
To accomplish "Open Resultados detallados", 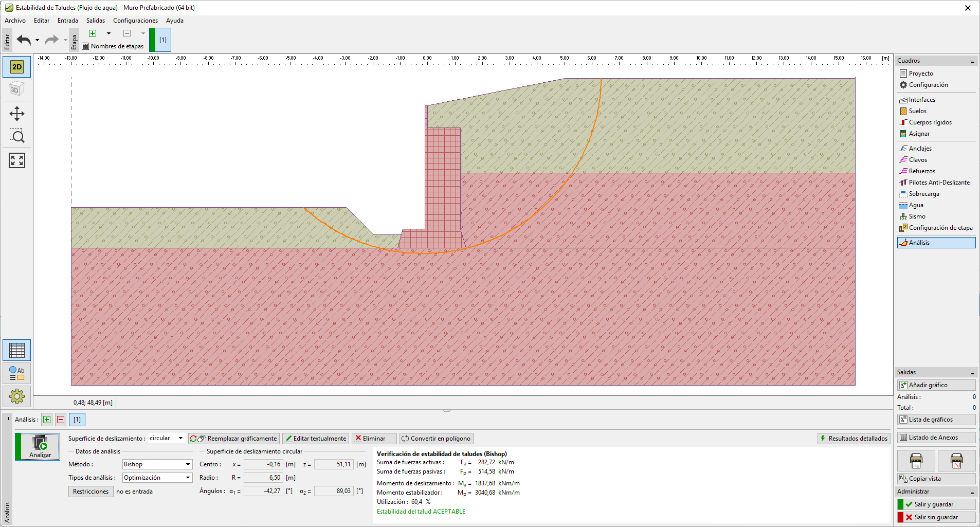I will 854,439.
